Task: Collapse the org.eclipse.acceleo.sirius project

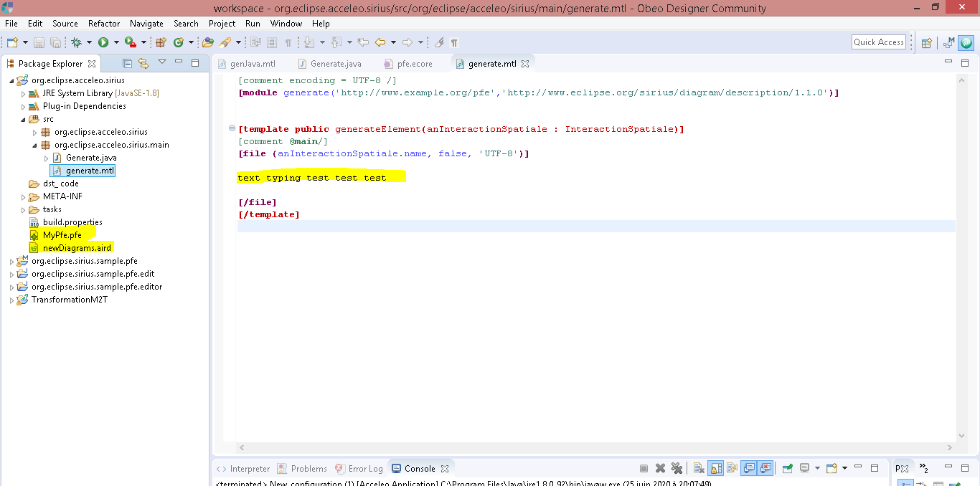Action: pos(11,80)
